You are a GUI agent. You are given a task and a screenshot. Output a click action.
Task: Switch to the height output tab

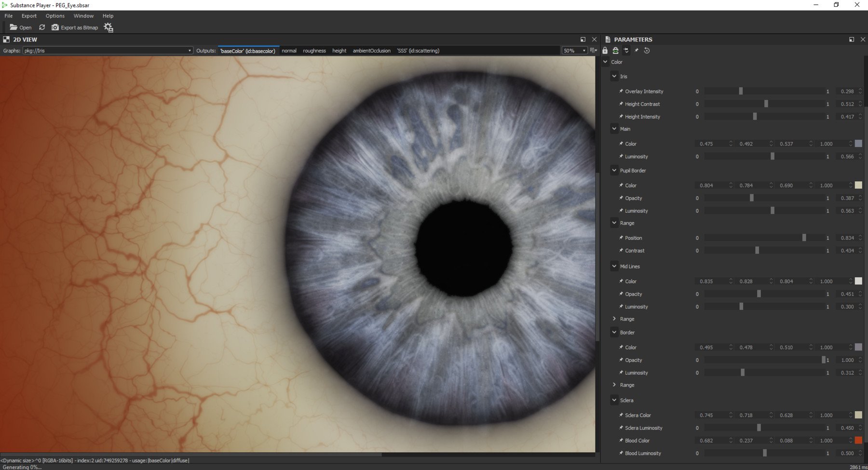339,51
